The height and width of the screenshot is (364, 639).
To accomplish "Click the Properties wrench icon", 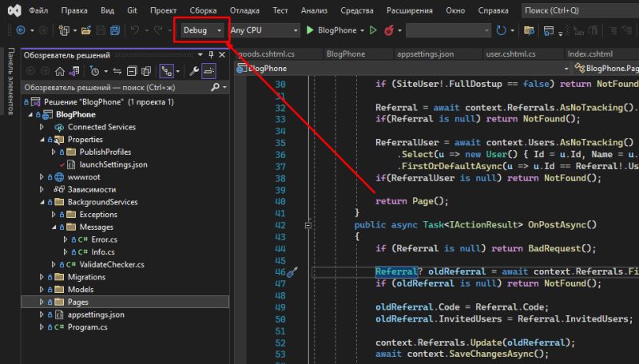I will pos(194,71).
